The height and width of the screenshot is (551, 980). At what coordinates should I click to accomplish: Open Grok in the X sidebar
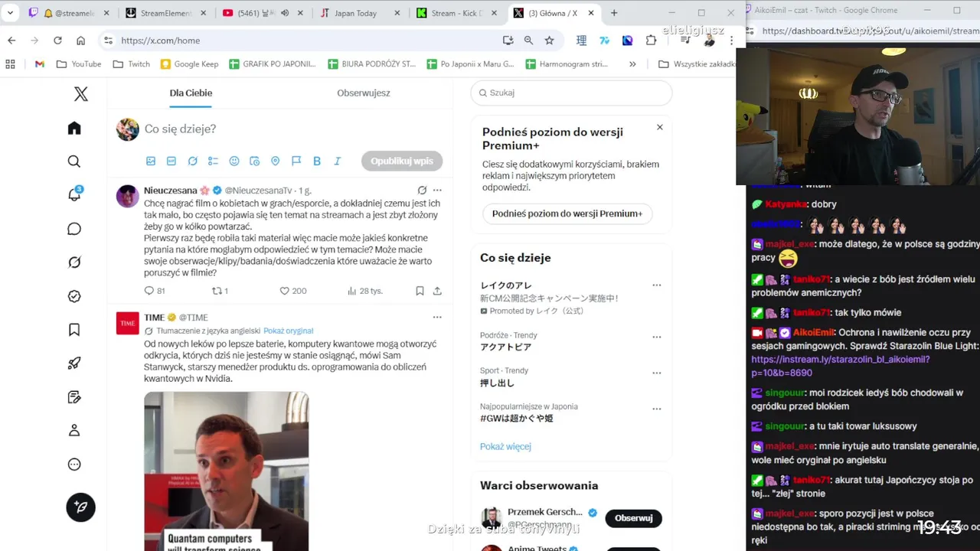[x=74, y=262]
